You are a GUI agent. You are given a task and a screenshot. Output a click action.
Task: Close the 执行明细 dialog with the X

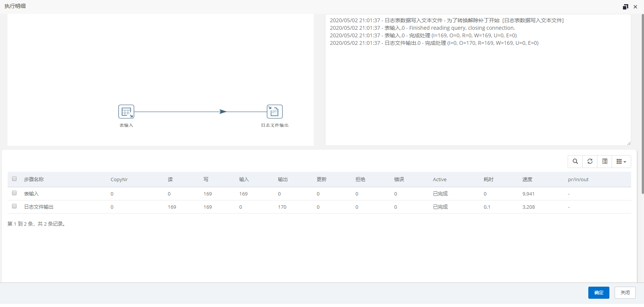click(x=635, y=7)
